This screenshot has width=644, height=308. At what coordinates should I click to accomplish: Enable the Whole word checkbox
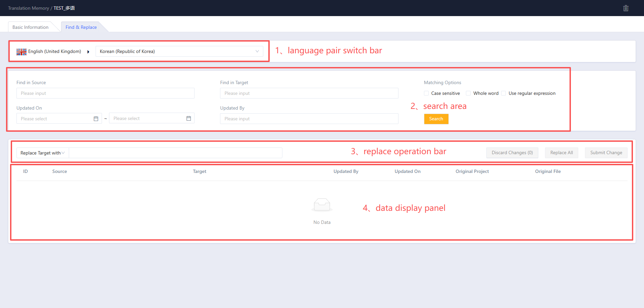point(468,93)
